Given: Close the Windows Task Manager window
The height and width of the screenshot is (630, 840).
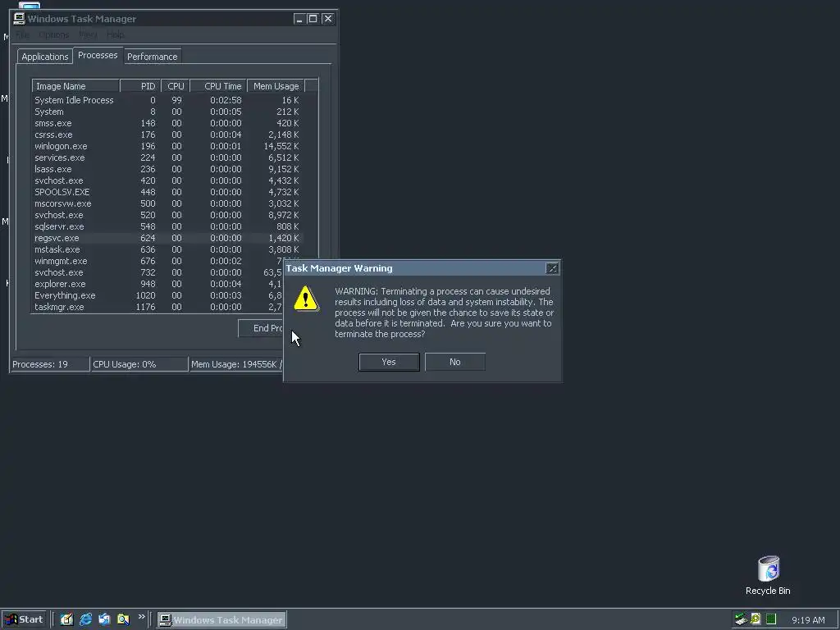Looking at the screenshot, I should click(x=328, y=19).
